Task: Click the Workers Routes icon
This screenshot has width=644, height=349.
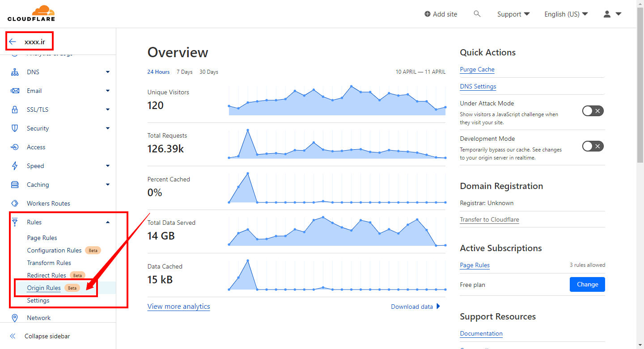Action: (x=15, y=203)
